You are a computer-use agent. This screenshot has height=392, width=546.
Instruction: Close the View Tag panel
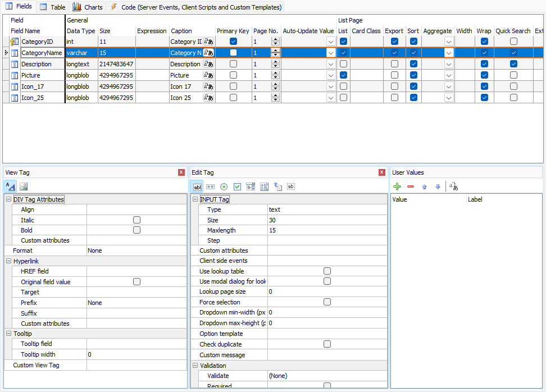coord(181,172)
